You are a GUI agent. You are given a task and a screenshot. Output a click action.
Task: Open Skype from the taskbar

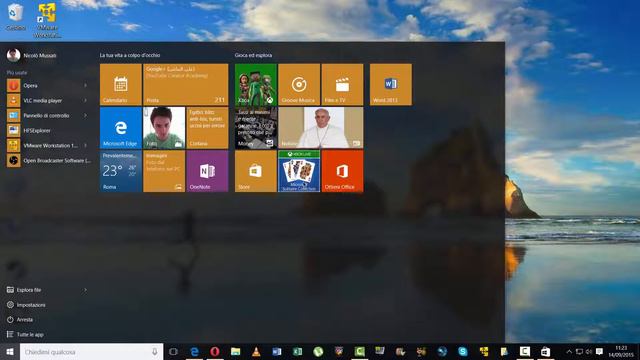(462, 351)
